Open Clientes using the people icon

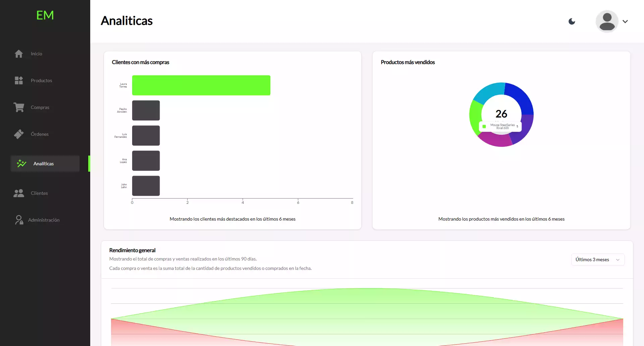(x=18, y=193)
